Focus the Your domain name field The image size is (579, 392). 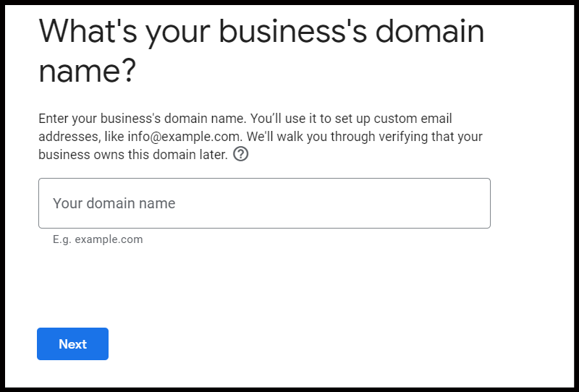(x=264, y=203)
